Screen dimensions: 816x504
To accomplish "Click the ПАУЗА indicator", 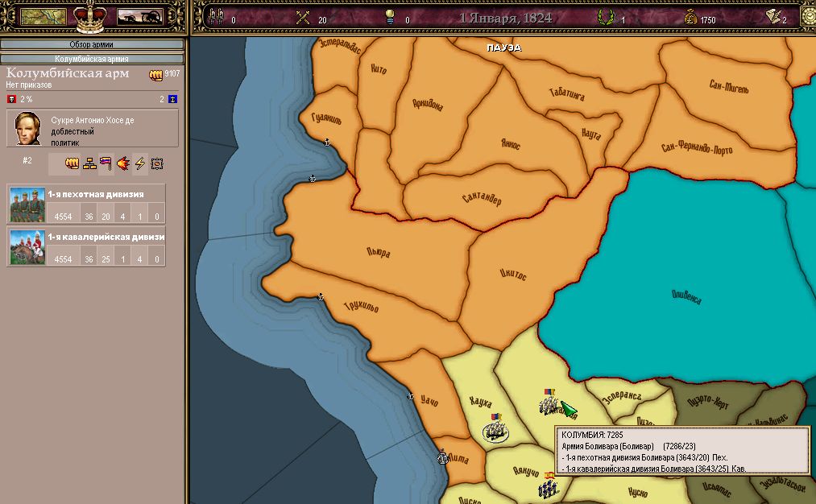I will 504,48.
